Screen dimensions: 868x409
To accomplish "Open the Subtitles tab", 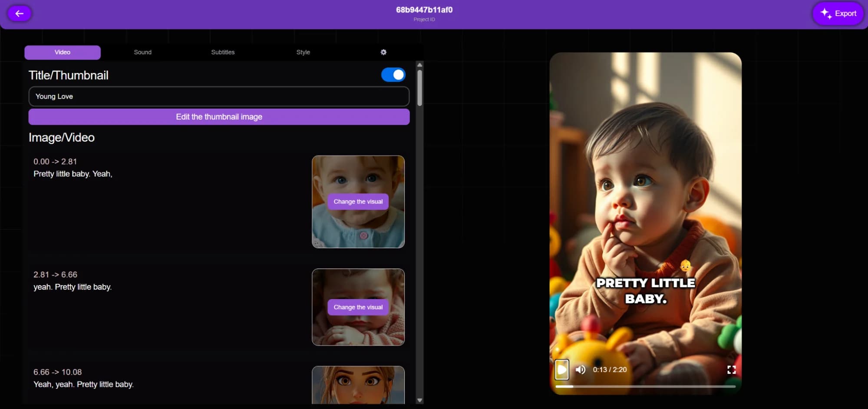I will pos(223,52).
